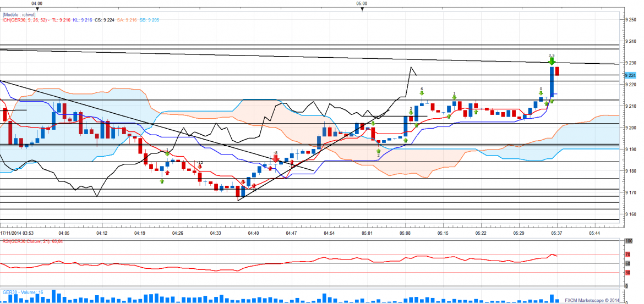Click the TL: 9 216 Tenkan value
Viewport: 644px width, 304px height.
[x=61, y=20]
